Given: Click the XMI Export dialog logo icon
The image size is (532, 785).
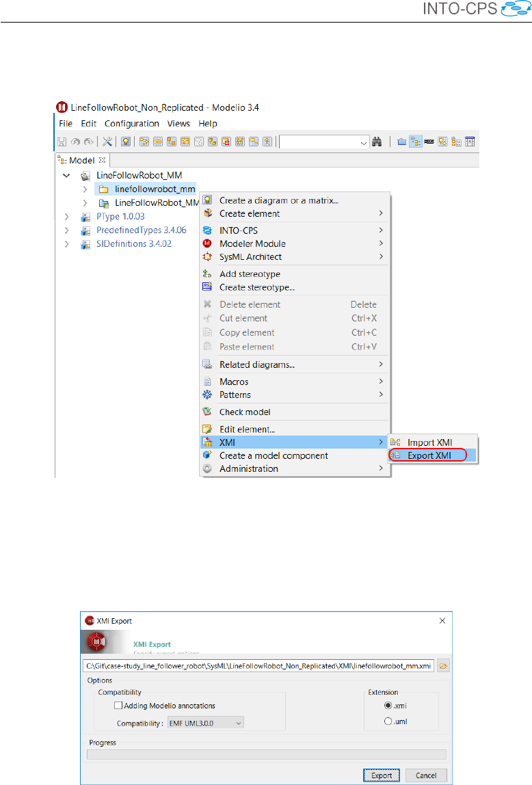Looking at the screenshot, I should tap(96, 641).
